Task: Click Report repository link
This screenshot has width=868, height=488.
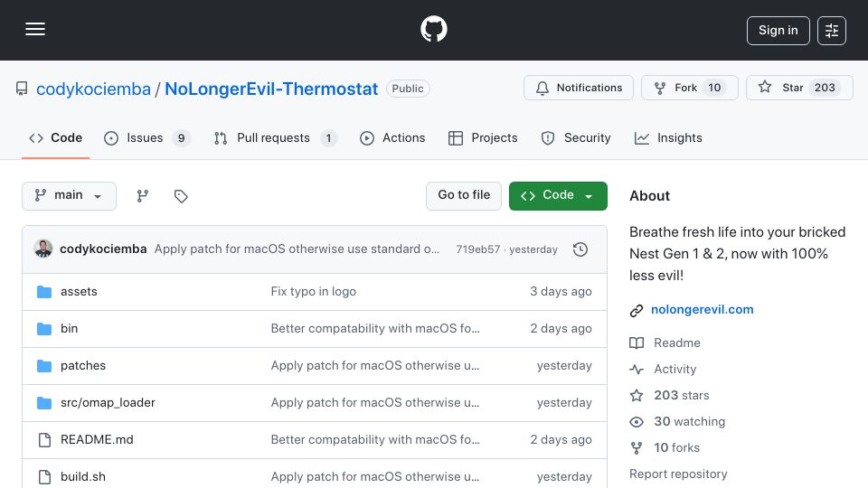Action: pos(678,474)
